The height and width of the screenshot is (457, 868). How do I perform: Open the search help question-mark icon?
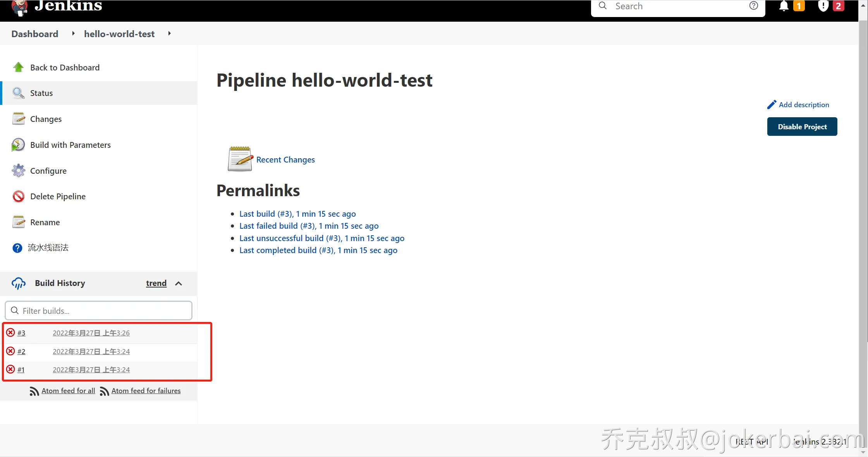tap(753, 6)
